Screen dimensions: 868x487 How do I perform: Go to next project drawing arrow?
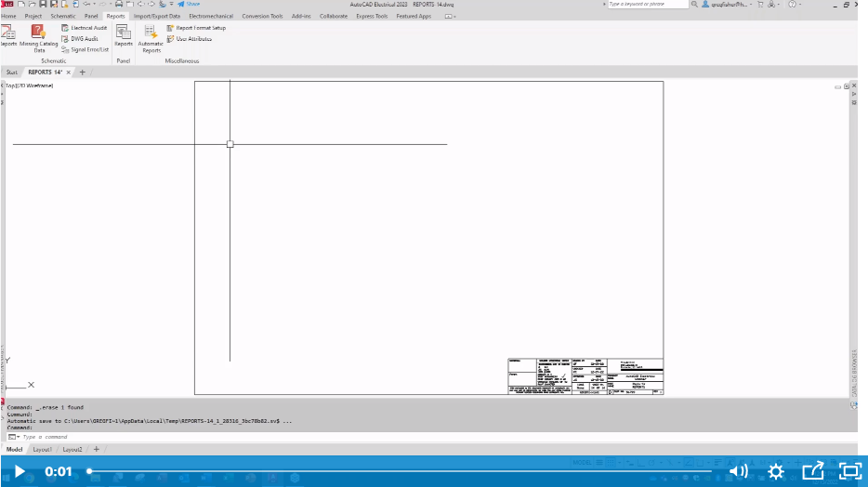[x=151, y=4]
